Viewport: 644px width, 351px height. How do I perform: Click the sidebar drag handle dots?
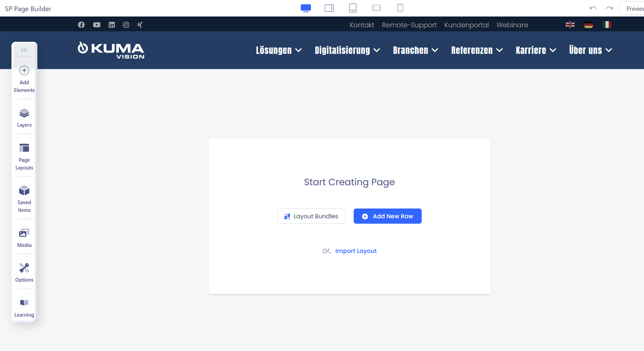click(24, 50)
